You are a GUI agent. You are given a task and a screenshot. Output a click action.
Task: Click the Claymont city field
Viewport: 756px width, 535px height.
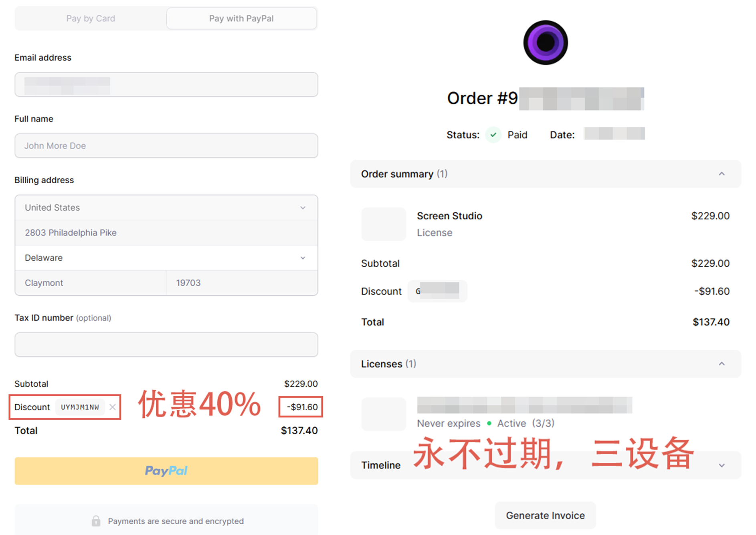click(91, 283)
